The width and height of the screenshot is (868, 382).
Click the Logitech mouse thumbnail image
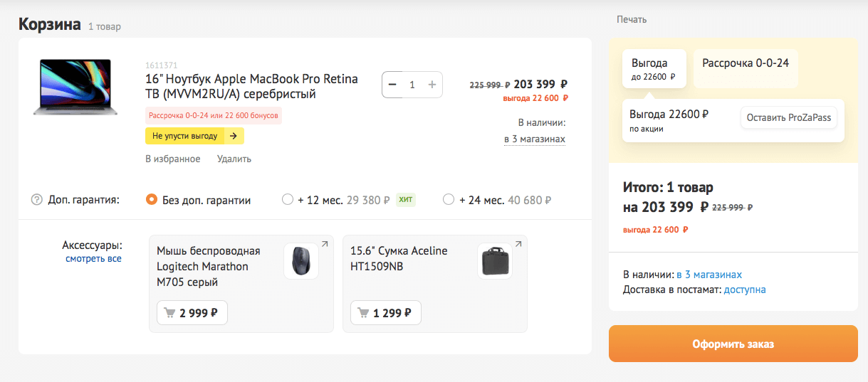point(301,261)
